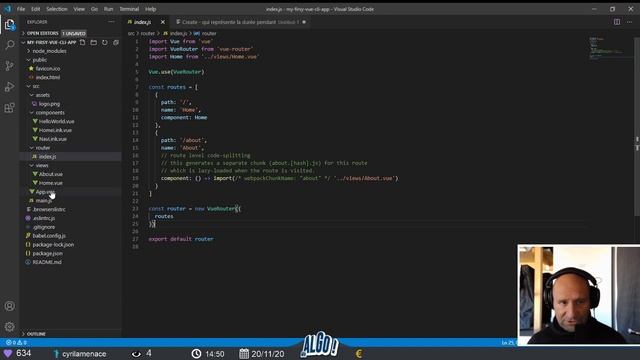Open the Extensions view
640x360 pixels.
[x=9, y=108]
